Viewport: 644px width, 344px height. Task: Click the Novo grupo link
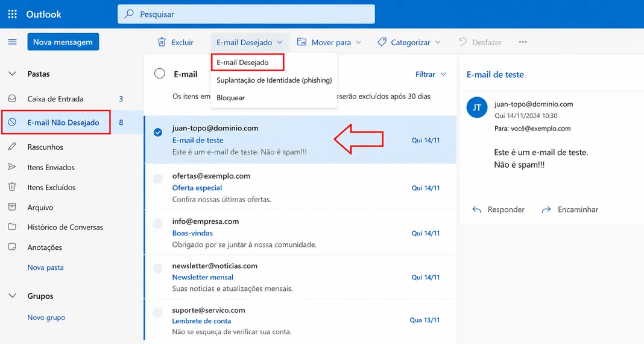46,317
